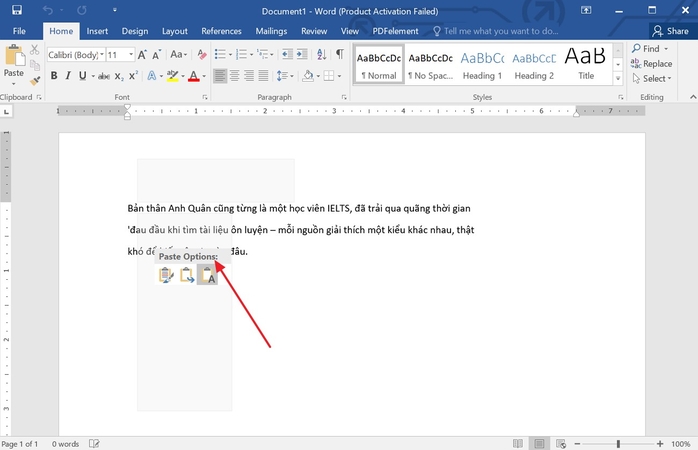Copy selection using the Copy icon
The image size is (698, 450).
pyautogui.click(x=35, y=65)
